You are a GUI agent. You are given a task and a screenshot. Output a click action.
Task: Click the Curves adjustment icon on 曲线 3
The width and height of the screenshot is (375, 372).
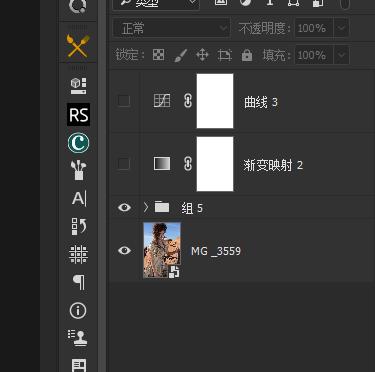click(162, 100)
